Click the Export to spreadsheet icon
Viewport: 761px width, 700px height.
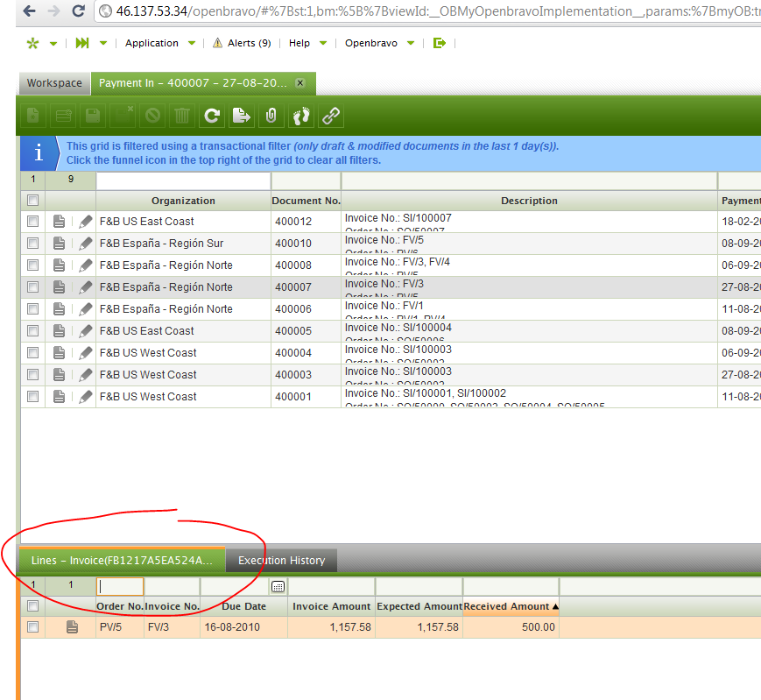click(x=241, y=115)
